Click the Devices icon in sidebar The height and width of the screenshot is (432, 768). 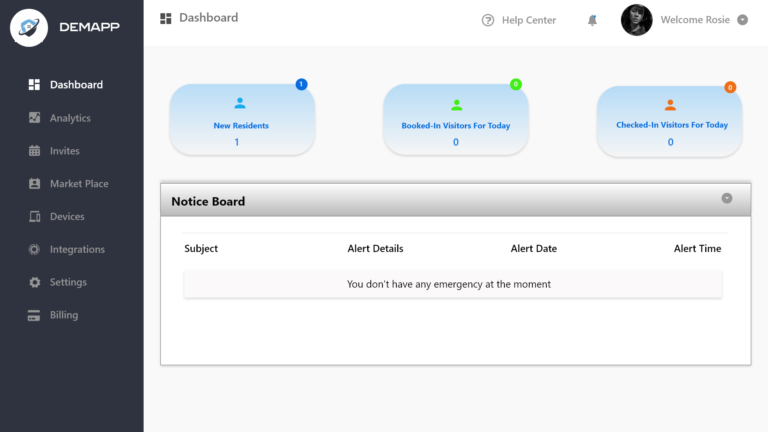tap(34, 217)
